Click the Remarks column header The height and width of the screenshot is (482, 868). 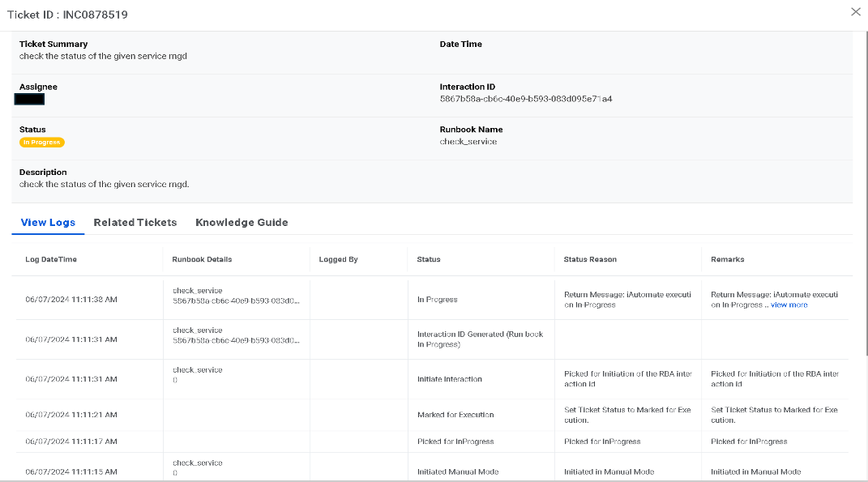coord(727,259)
